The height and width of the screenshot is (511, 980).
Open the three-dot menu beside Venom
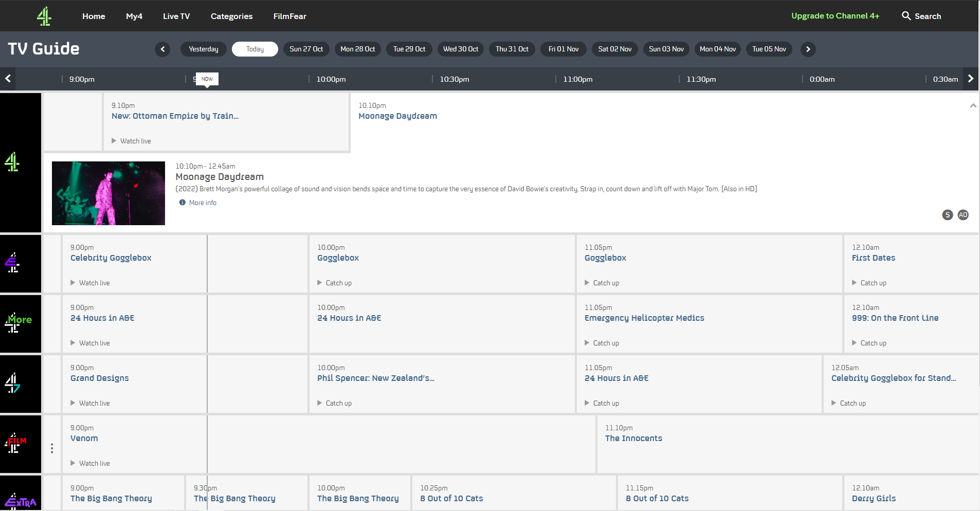tap(52, 448)
